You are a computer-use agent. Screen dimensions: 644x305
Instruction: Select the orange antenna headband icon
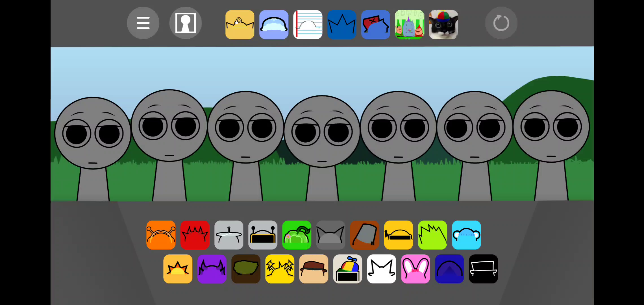coord(161,235)
